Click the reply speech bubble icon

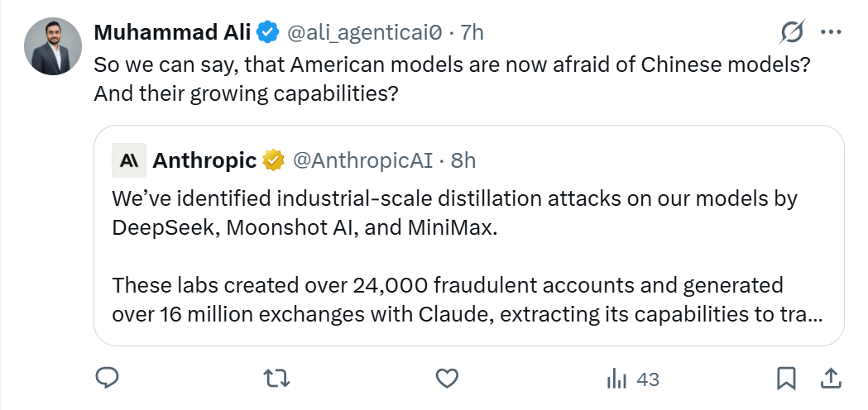tap(108, 379)
